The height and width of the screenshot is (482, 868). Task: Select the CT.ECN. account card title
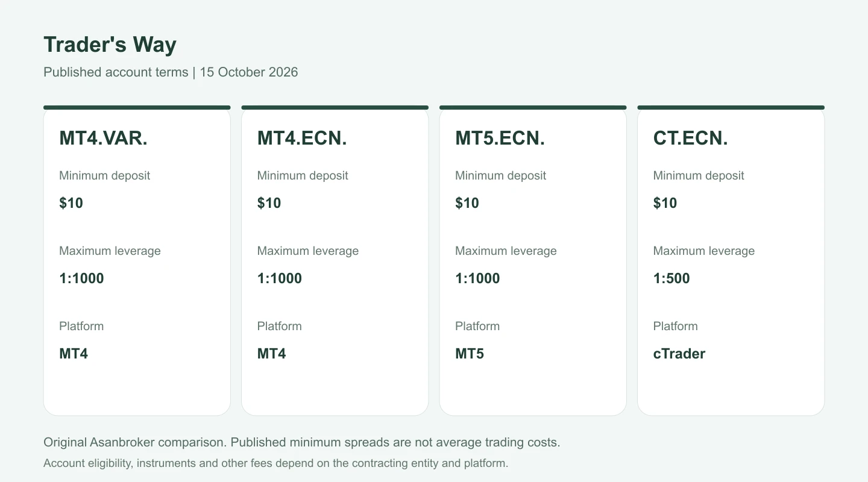pyautogui.click(x=690, y=139)
